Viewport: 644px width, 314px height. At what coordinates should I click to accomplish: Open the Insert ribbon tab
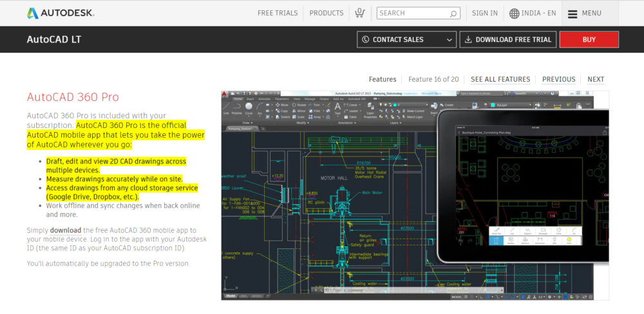(x=250, y=99)
